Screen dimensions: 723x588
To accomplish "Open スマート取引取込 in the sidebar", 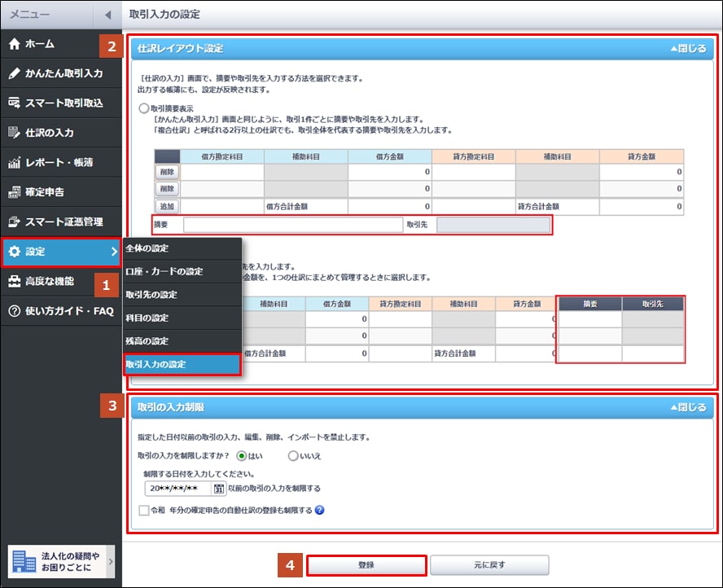I will 61,103.
